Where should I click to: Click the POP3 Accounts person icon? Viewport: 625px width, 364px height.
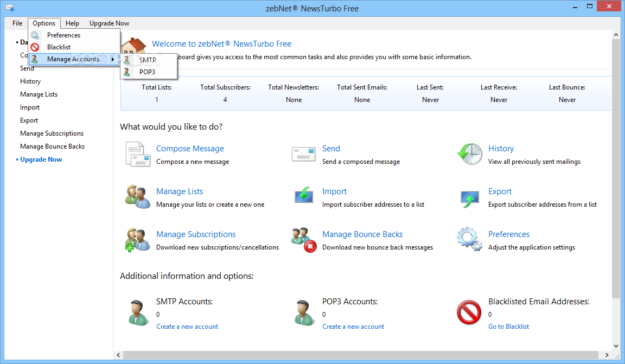[304, 312]
